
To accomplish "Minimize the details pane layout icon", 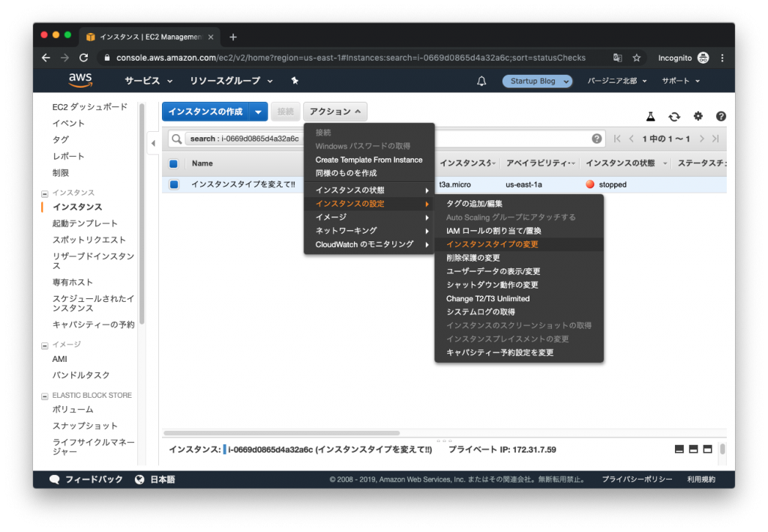I will click(679, 450).
